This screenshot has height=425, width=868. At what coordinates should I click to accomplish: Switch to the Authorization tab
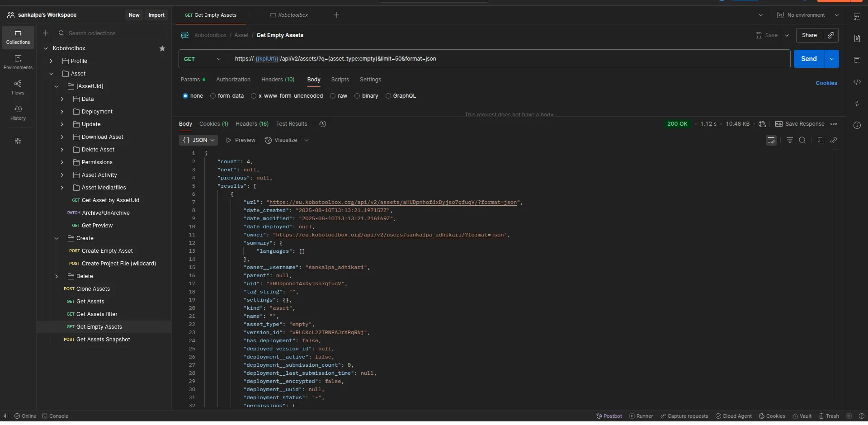pos(233,80)
